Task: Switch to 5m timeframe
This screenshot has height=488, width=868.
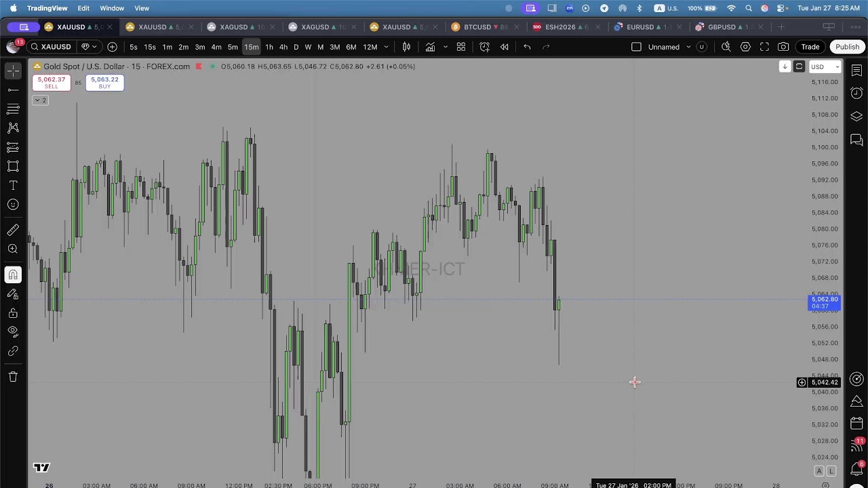Action: pos(233,47)
